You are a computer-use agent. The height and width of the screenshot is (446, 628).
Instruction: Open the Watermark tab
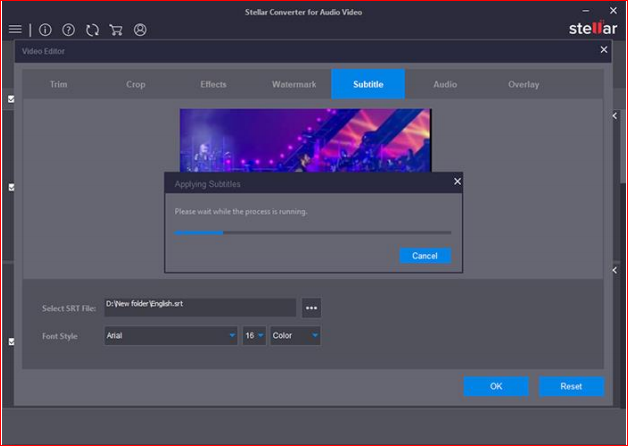(294, 84)
